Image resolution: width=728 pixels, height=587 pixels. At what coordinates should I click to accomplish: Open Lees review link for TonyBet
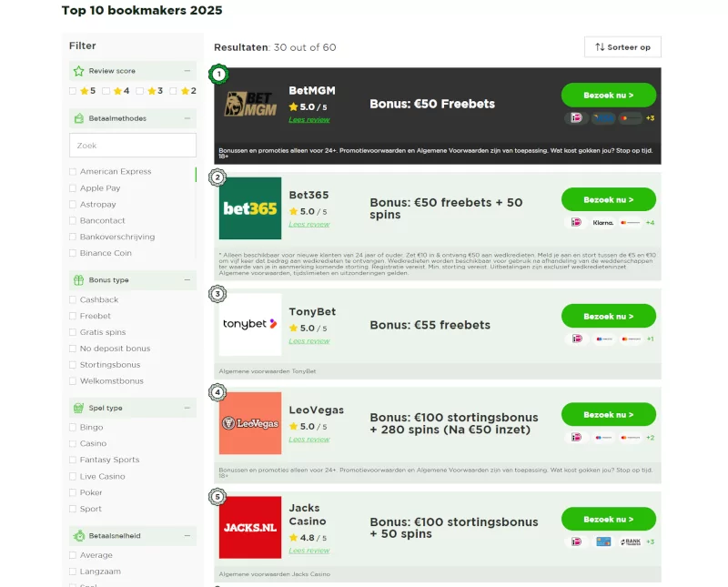[309, 341]
